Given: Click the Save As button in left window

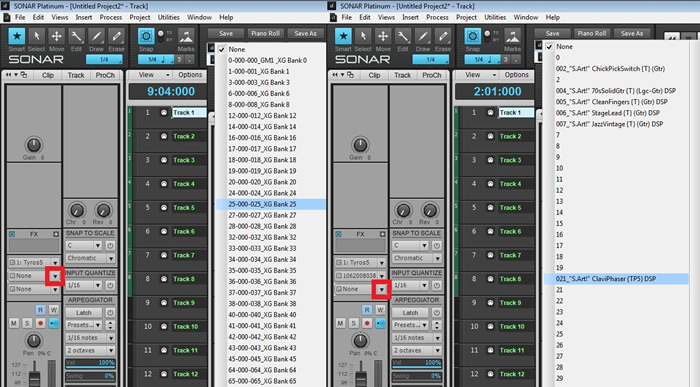Looking at the screenshot, I should coord(305,33).
